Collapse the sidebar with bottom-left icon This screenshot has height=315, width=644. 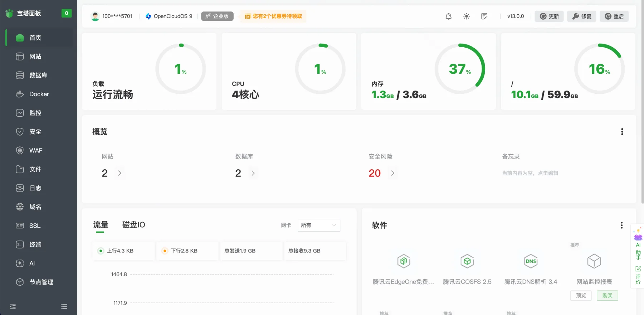tap(13, 306)
